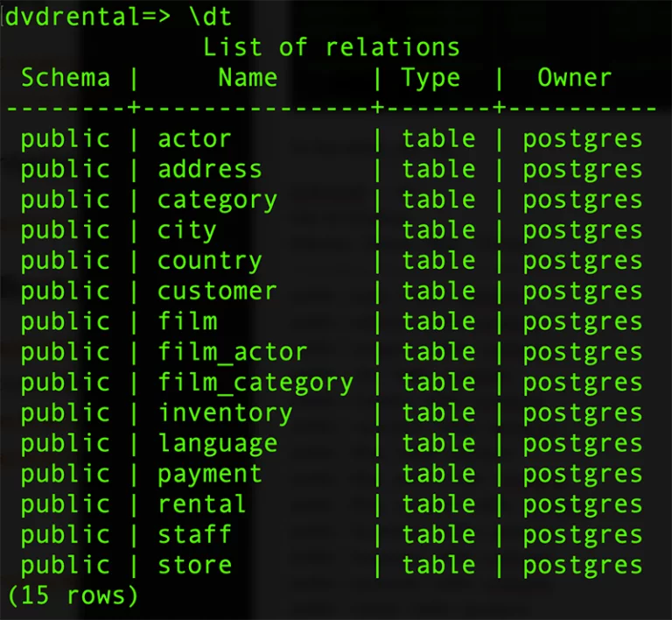Click the 'film_actor' table name

click(x=233, y=352)
